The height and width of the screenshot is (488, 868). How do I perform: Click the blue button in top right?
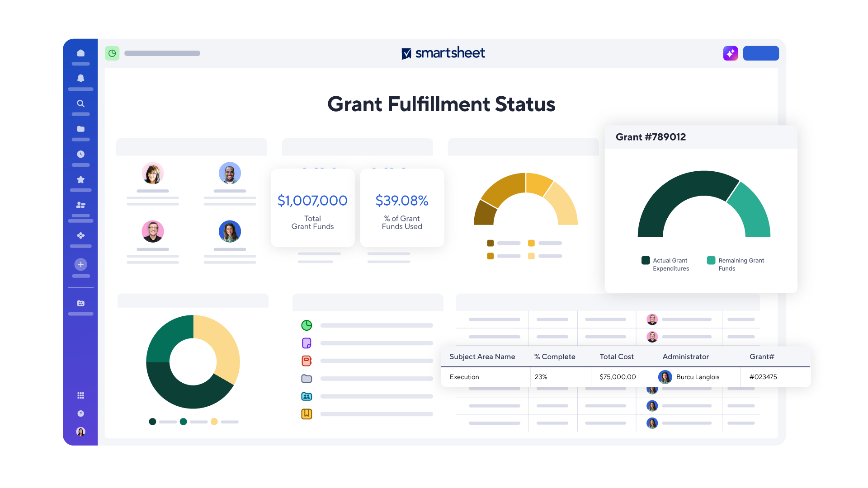(x=761, y=53)
